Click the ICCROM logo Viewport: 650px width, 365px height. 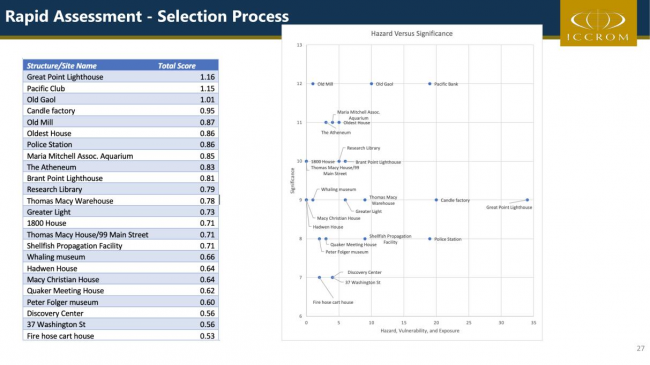click(598, 23)
